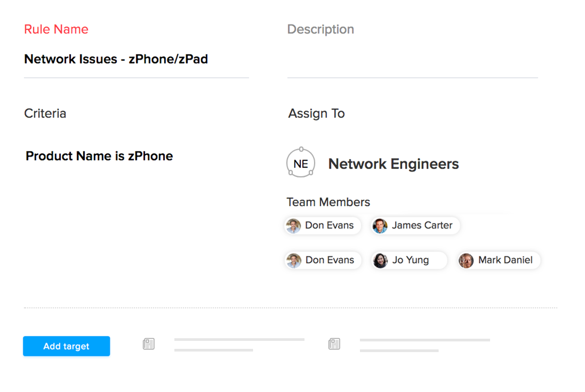Click Don Evans avatar in first row
This screenshot has height=392, width=585.
coord(294,226)
